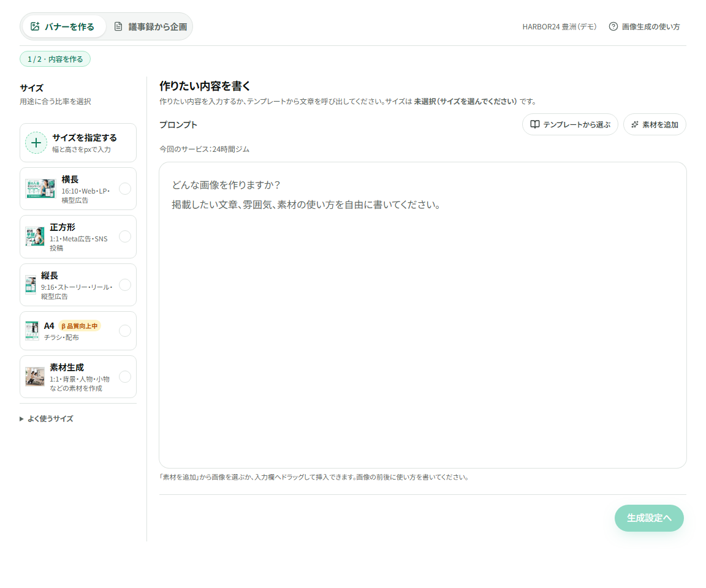Click the document icon beside 議事録から企画
This screenshot has height=588, width=706.
(118, 26)
